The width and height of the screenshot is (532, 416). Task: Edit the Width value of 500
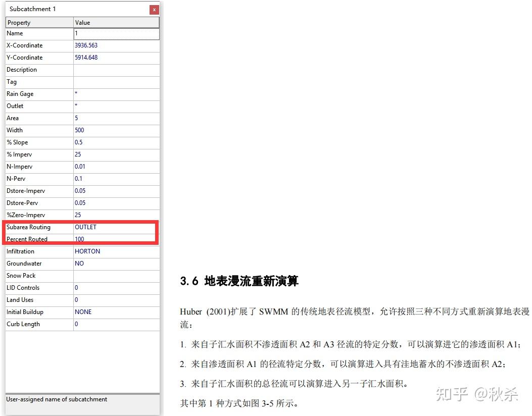coord(116,130)
